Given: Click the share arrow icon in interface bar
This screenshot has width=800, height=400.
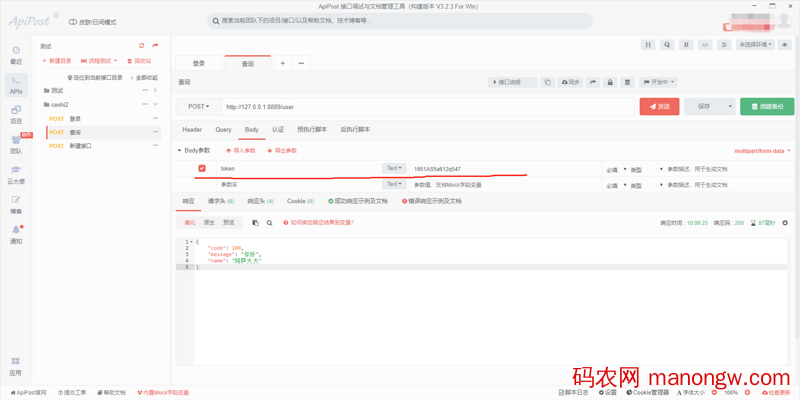Looking at the screenshot, I should [x=593, y=82].
